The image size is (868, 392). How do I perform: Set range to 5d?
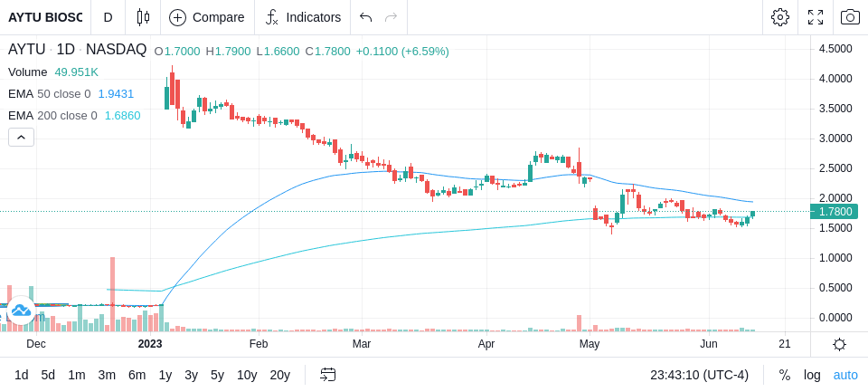(48, 376)
